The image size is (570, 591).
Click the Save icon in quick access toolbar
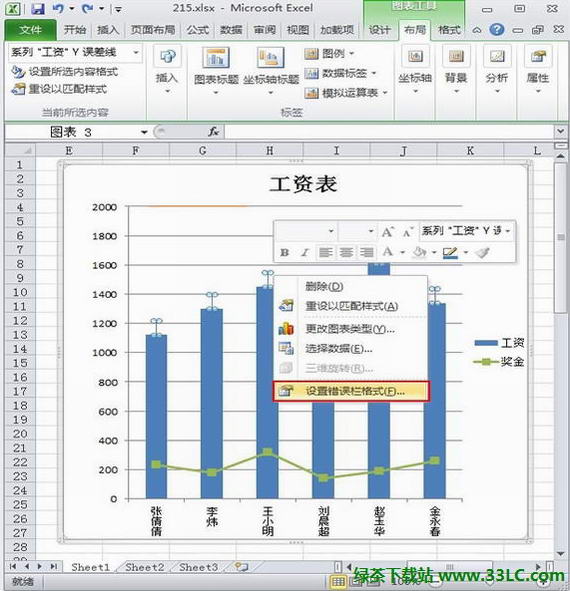38,9
